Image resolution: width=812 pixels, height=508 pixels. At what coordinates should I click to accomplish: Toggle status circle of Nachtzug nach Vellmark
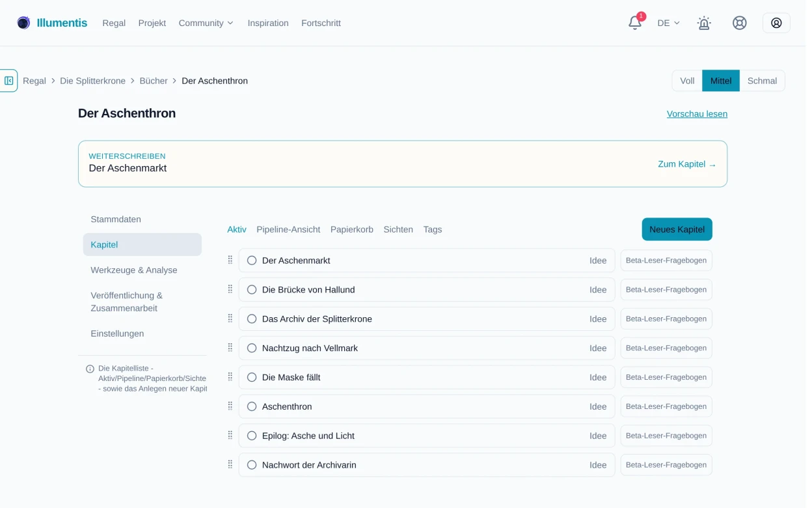point(252,348)
